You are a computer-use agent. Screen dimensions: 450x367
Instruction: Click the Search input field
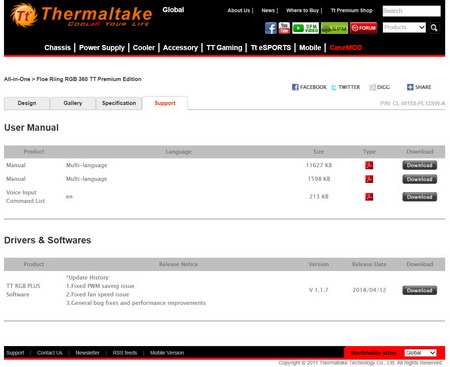click(411, 11)
